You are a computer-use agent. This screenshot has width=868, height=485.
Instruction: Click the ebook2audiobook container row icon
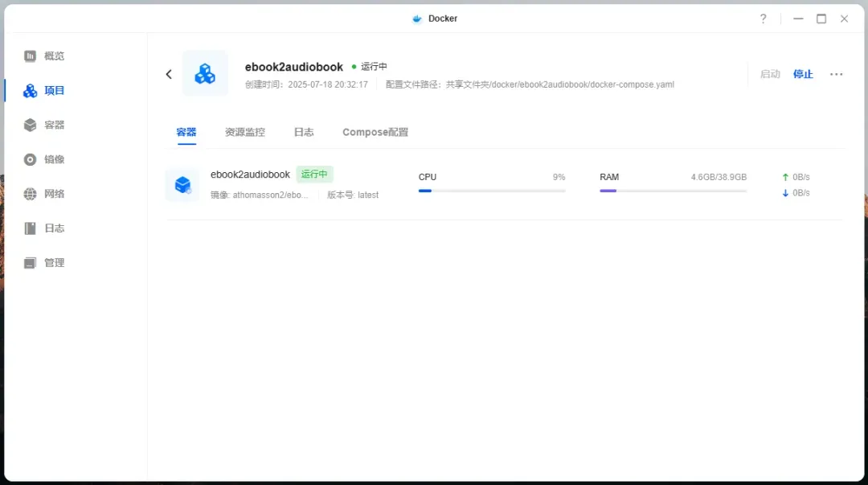click(182, 185)
